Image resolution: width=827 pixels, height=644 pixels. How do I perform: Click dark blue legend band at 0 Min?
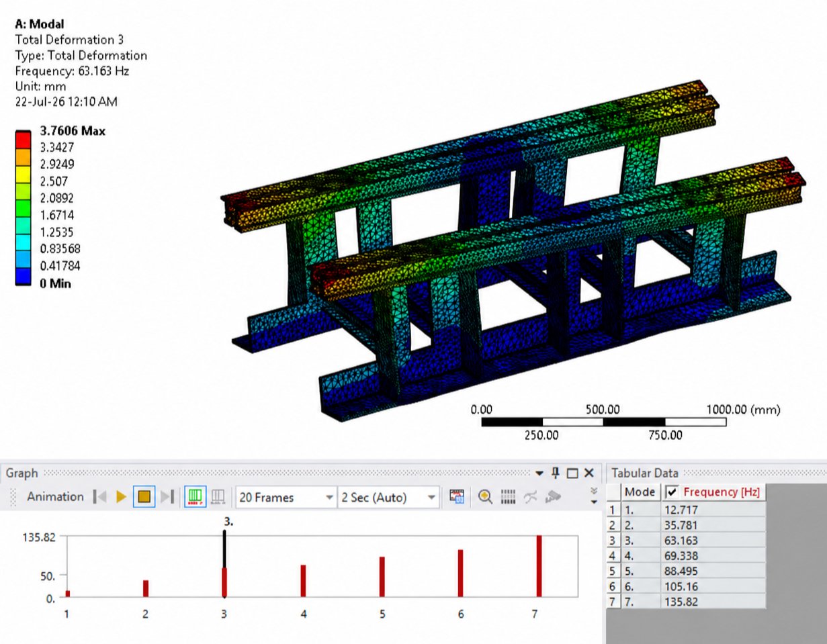[x=24, y=275]
